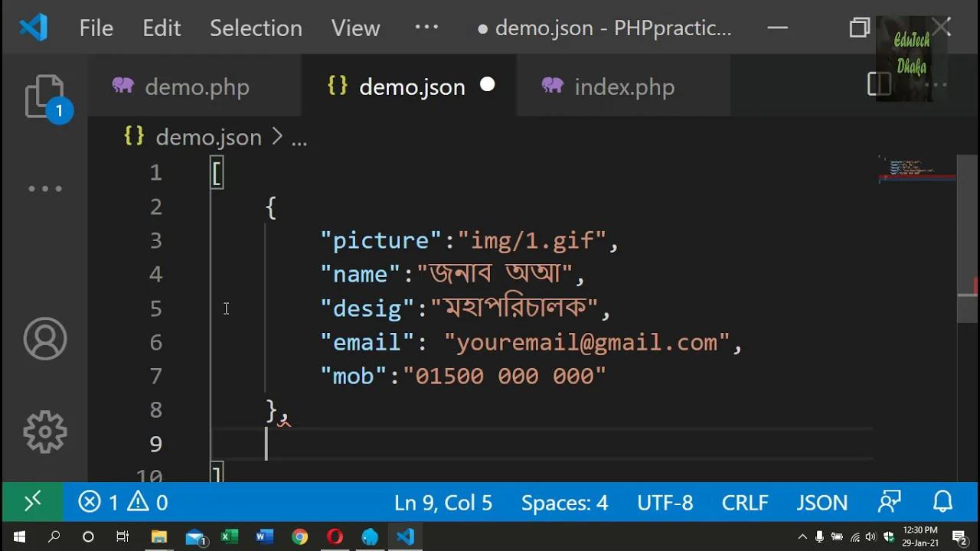Open Windows search from taskbar
The height and width of the screenshot is (551, 980).
(54, 536)
